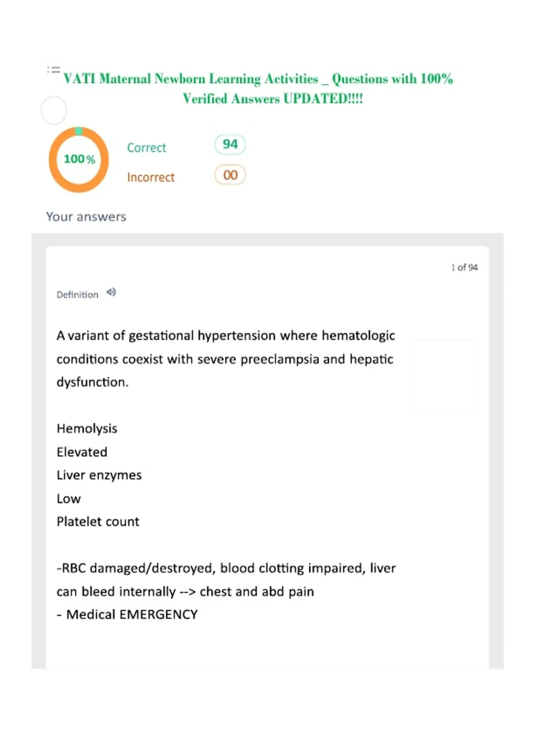534x756 pixels.
Task: Click the Liver enzymes line
Action: [99, 475]
